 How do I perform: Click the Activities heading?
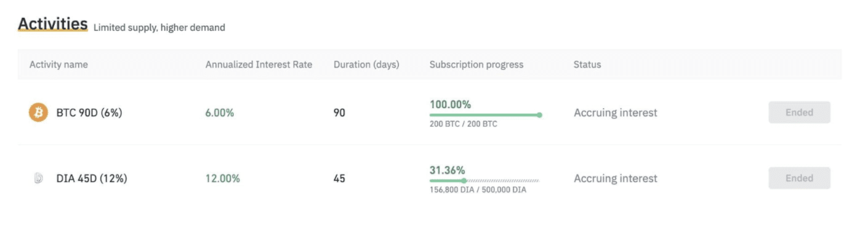pos(53,25)
